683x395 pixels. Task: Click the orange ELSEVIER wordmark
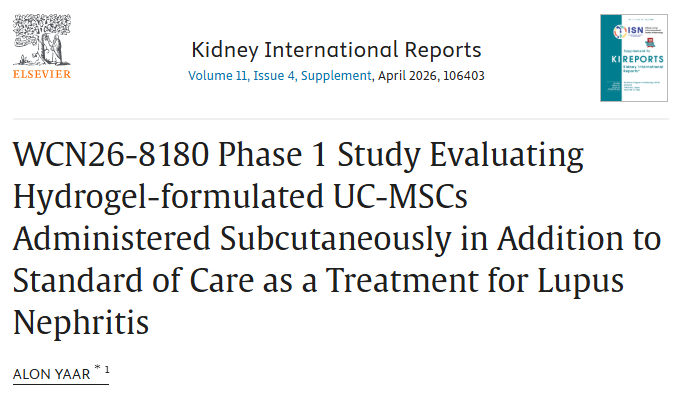[42, 74]
